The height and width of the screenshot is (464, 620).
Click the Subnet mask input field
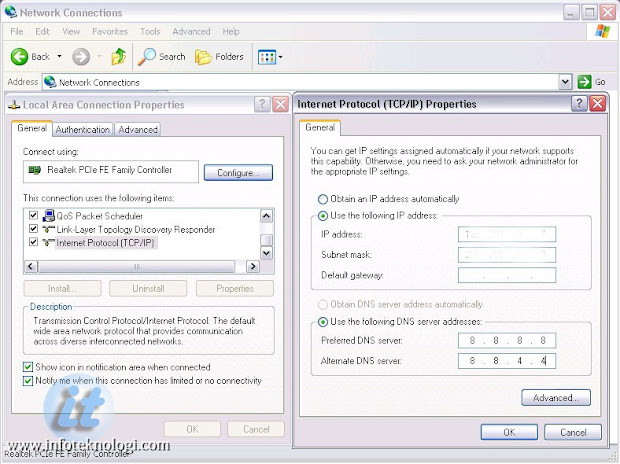tap(507, 255)
